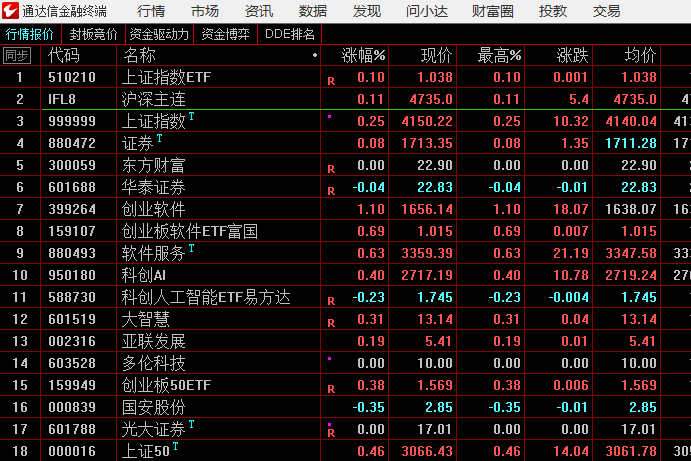This screenshot has width=691, height=461.
Task: Sort by the 最高% column header
Action: (x=499, y=55)
